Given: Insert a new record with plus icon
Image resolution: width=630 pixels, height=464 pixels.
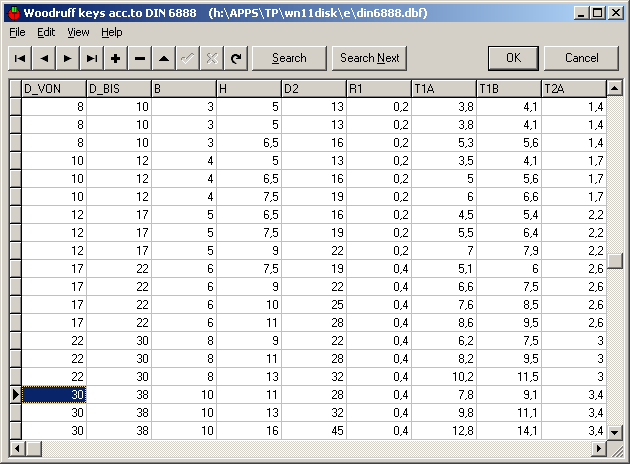Looking at the screenshot, I should pos(116,58).
